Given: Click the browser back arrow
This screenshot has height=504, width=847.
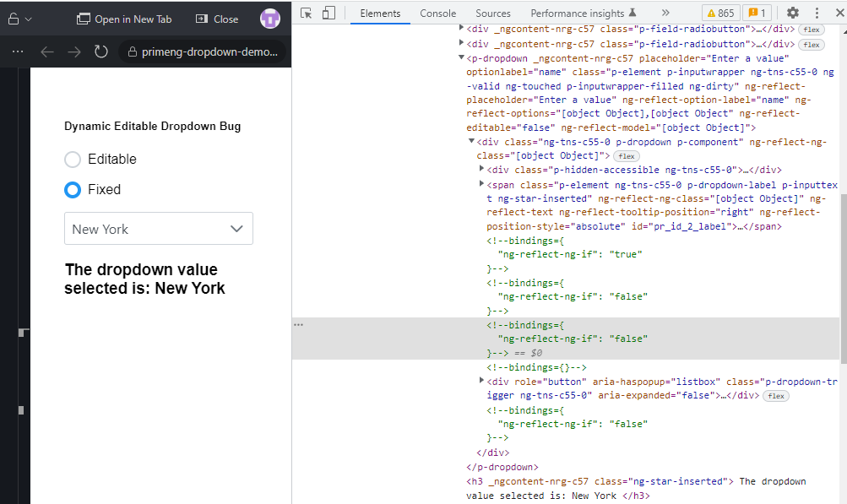Looking at the screenshot, I should [47, 52].
